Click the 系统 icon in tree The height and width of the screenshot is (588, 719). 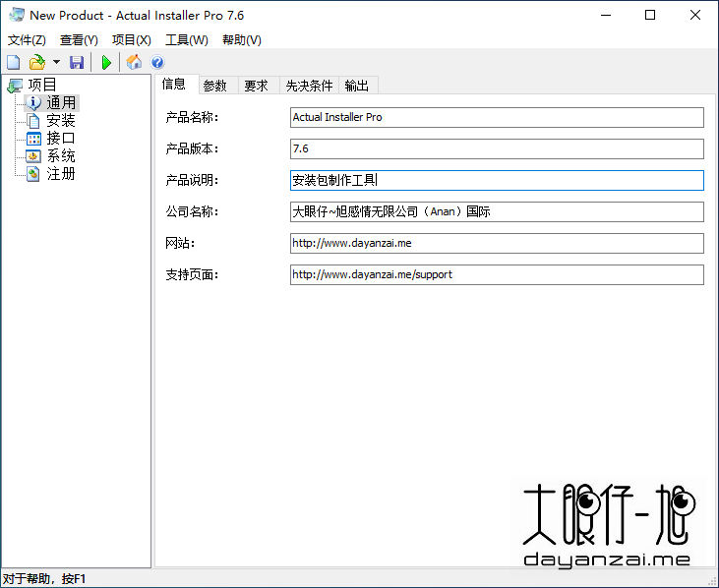[x=33, y=155]
